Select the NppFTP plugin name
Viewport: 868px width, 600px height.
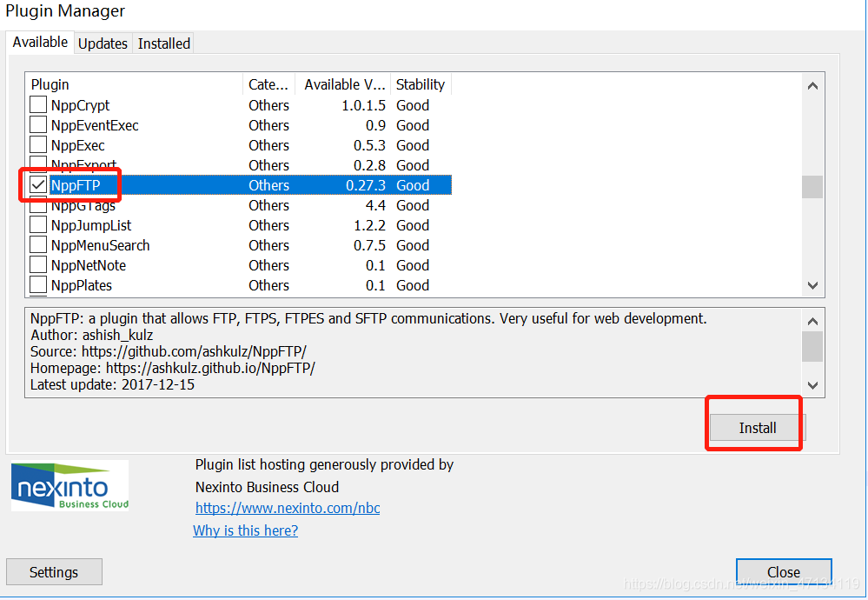click(76, 185)
